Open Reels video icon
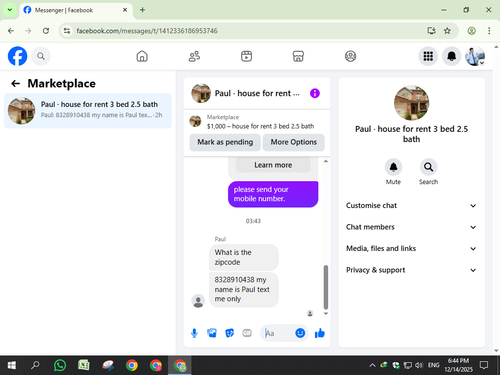The width and height of the screenshot is (500, 375). click(246, 56)
